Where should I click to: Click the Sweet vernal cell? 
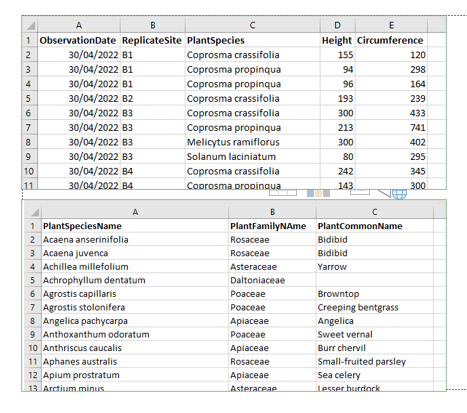click(x=375, y=334)
